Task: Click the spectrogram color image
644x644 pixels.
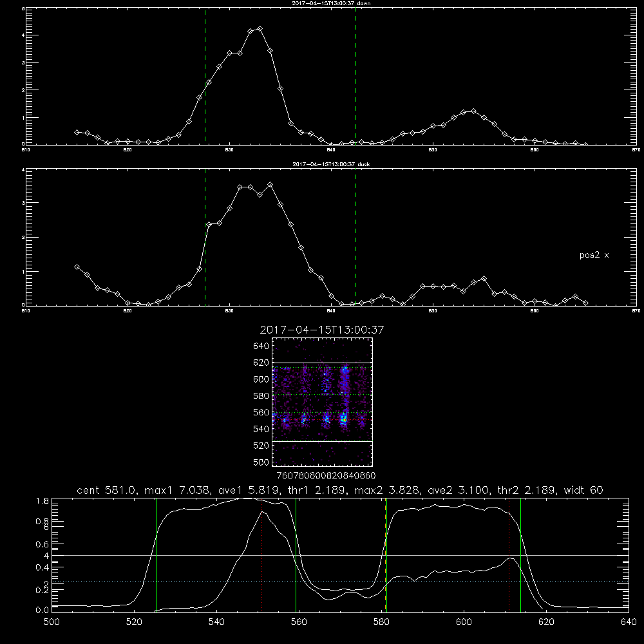Action: pos(323,402)
